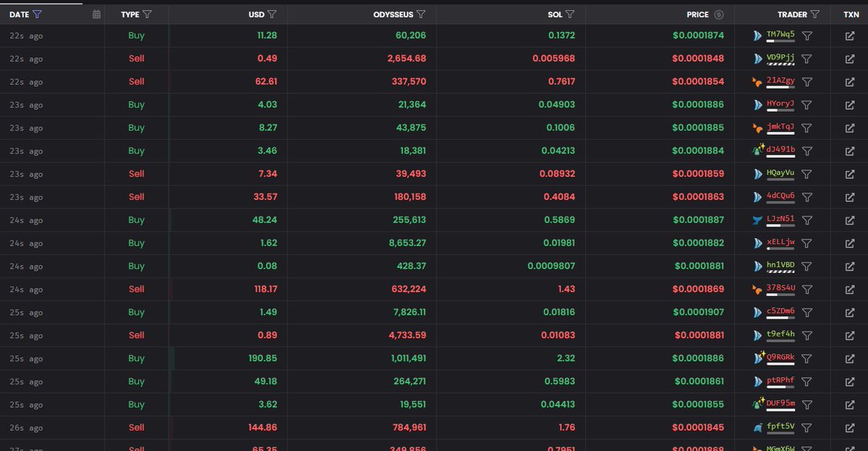Screen dimensions: 868x451
Task: Select SOL amount 2.32
Action: pyautogui.click(x=566, y=358)
